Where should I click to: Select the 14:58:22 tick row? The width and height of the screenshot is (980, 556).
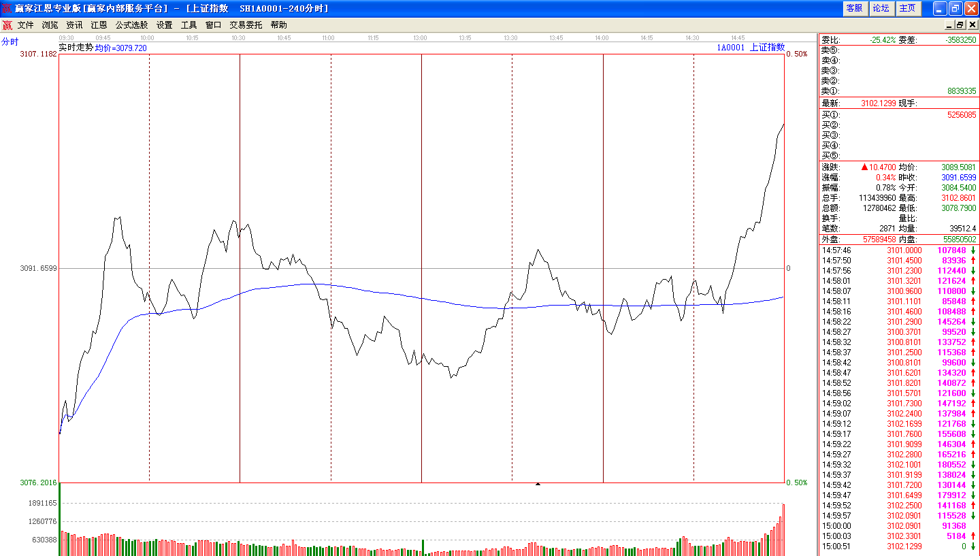click(x=899, y=322)
